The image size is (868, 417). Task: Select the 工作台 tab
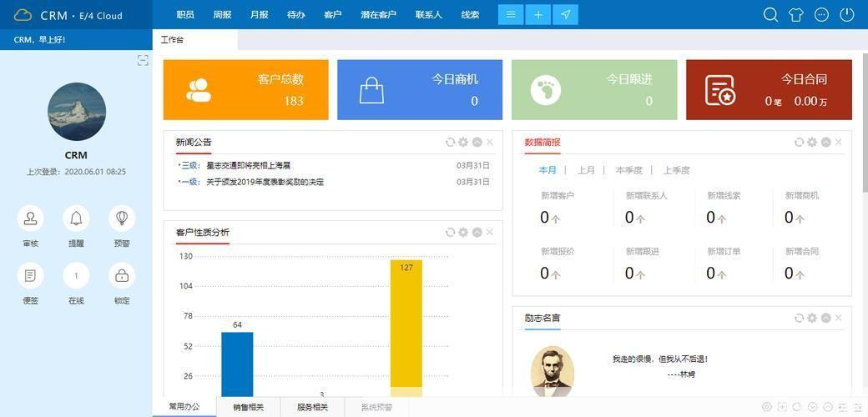tap(194, 40)
